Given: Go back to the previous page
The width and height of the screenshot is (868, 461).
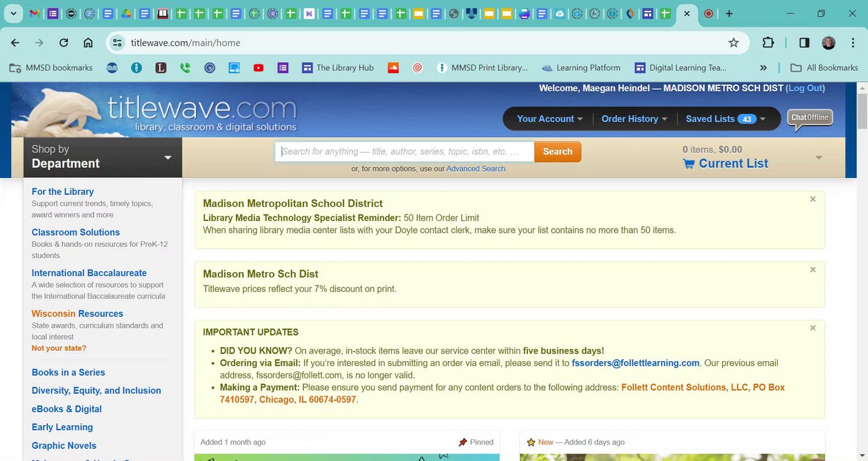Looking at the screenshot, I should pos(15,43).
